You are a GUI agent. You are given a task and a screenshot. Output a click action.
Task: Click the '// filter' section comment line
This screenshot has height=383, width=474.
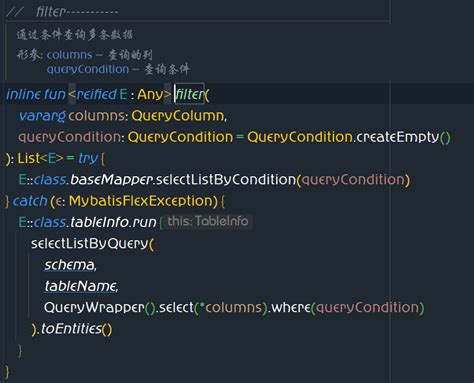(x=63, y=12)
